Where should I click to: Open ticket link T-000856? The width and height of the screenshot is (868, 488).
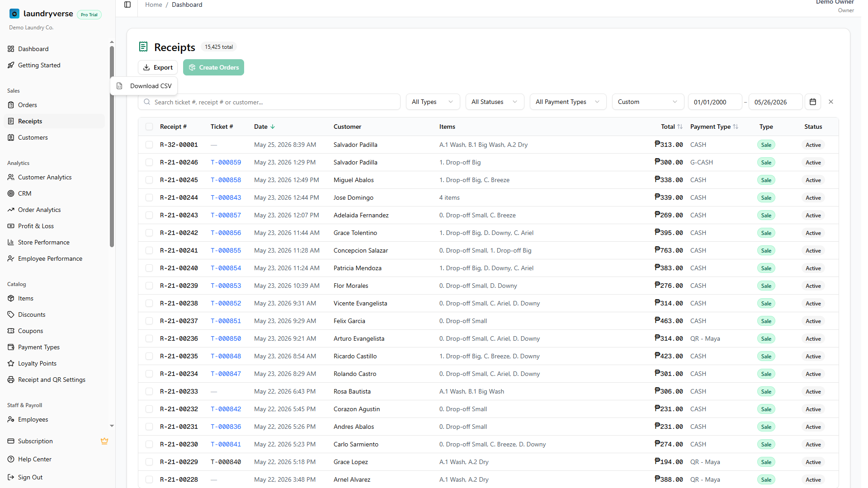click(x=226, y=233)
